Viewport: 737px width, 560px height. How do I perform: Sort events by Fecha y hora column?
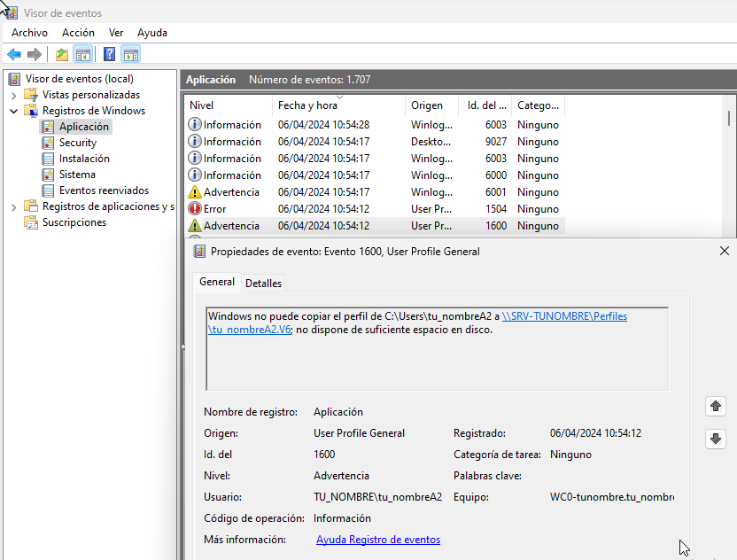[306, 105]
